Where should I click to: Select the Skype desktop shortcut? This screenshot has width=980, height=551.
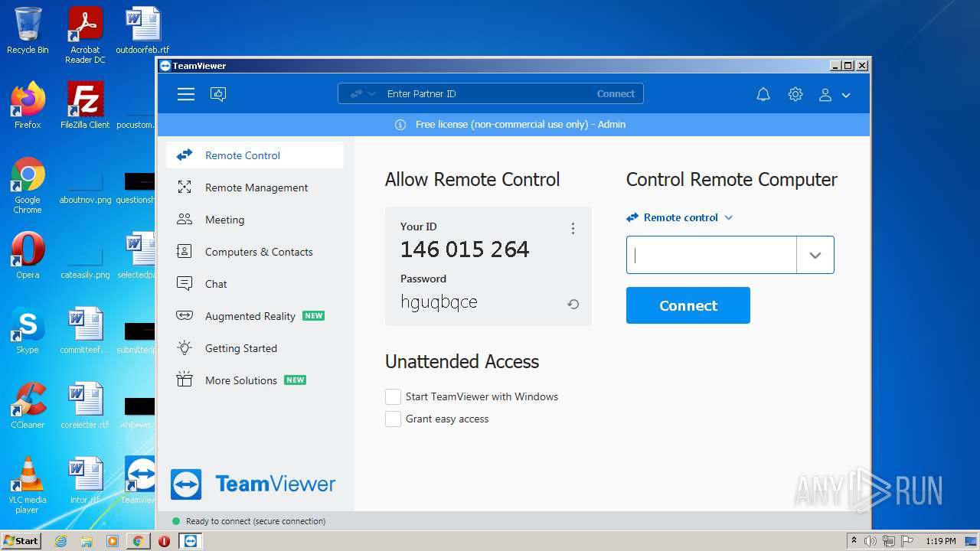pos(28,331)
